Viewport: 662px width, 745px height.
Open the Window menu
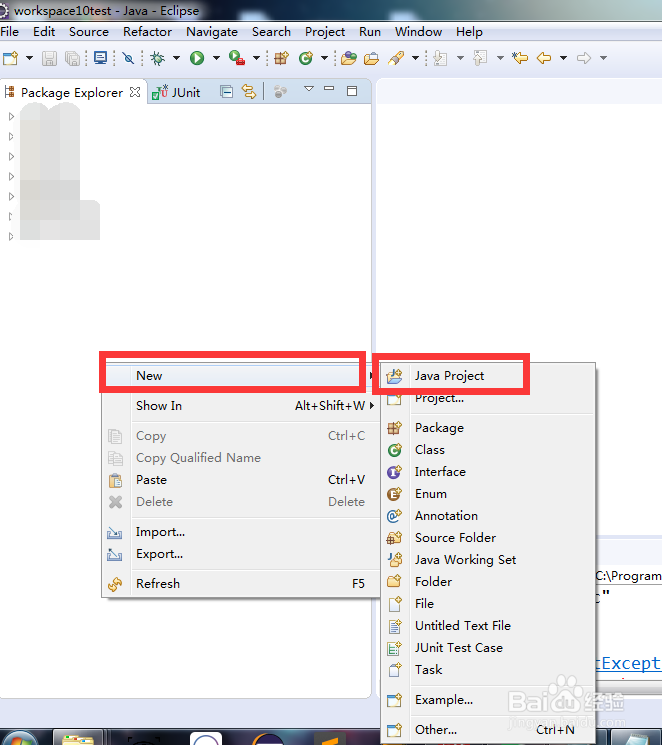(418, 32)
